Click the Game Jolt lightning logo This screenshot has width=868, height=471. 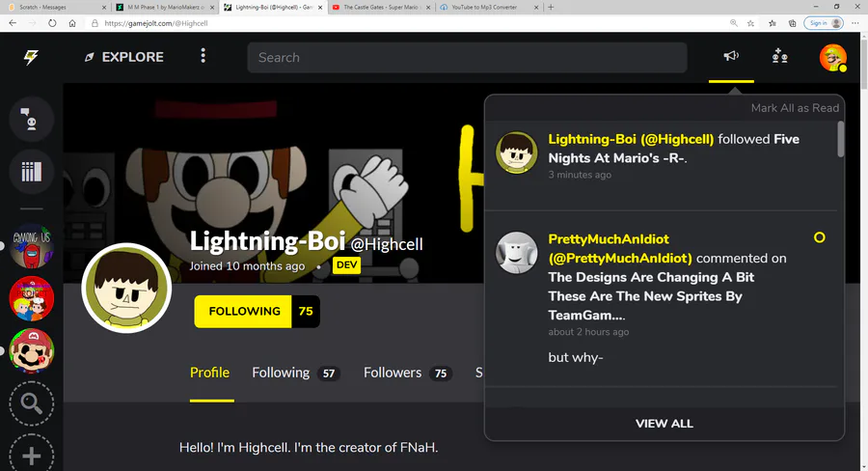coord(31,57)
